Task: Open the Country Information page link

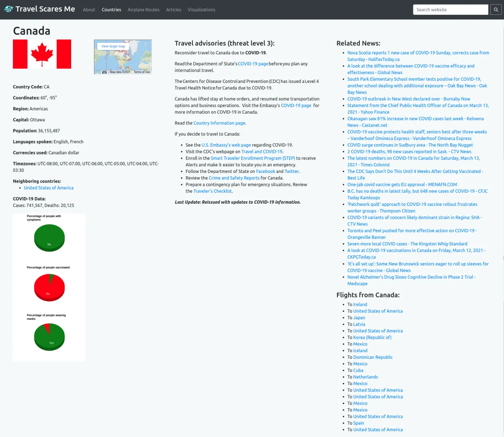Action: click(219, 123)
